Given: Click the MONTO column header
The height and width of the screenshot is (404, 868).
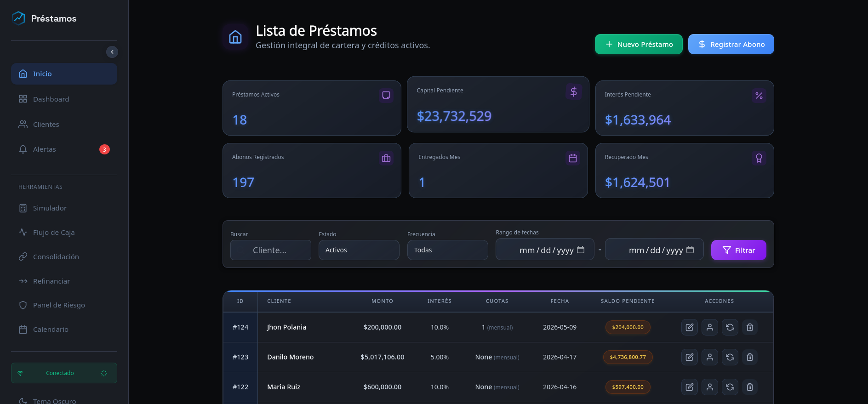Looking at the screenshot, I should point(383,301).
